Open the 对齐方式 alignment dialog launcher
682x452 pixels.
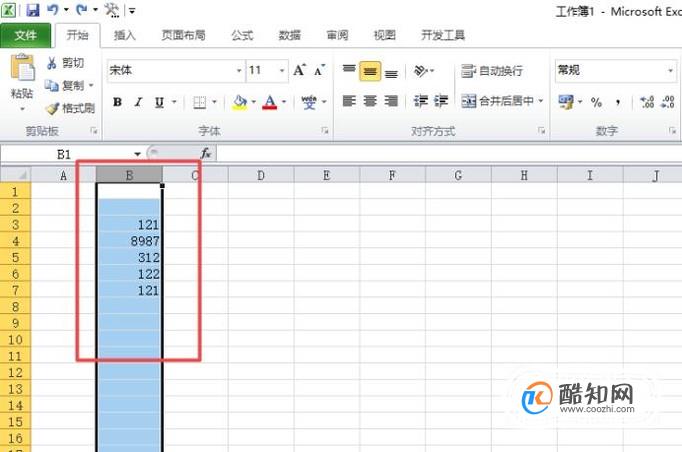[541, 131]
